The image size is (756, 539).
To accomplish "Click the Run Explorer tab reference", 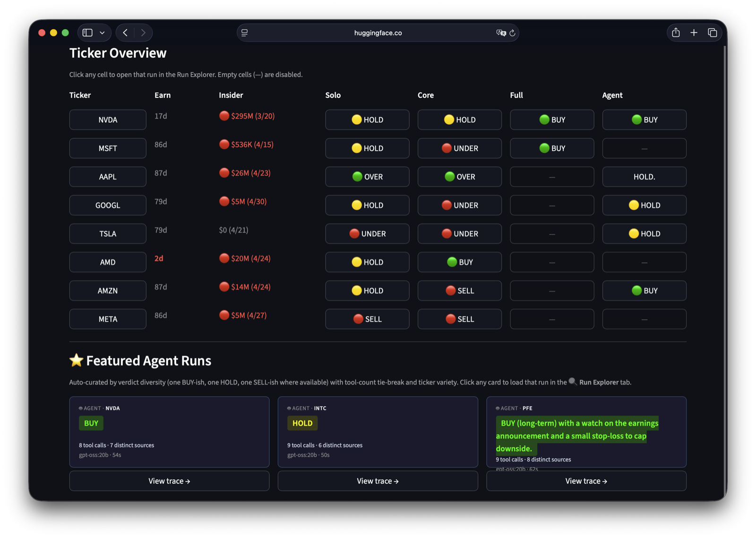I will coord(599,382).
